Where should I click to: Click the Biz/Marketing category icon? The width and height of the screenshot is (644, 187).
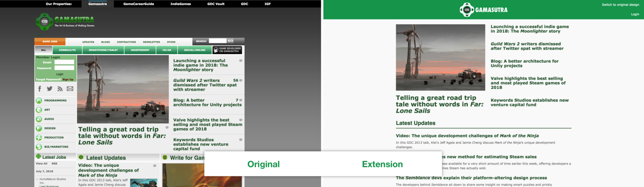(x=39, y=147)
